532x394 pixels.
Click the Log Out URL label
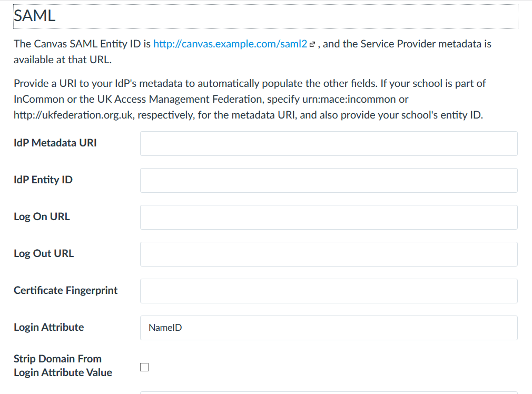point(44,253)
